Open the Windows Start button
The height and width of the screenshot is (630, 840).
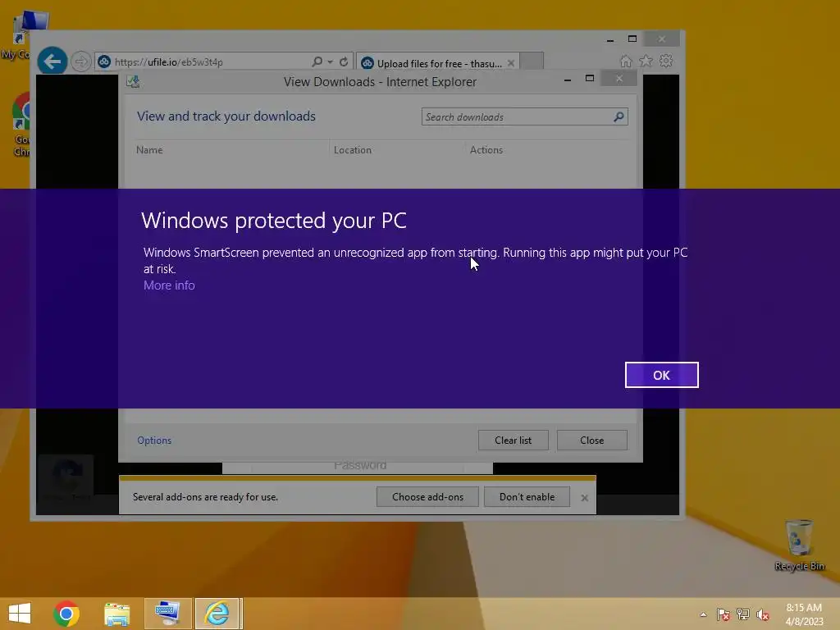click(x=20, y=614)
